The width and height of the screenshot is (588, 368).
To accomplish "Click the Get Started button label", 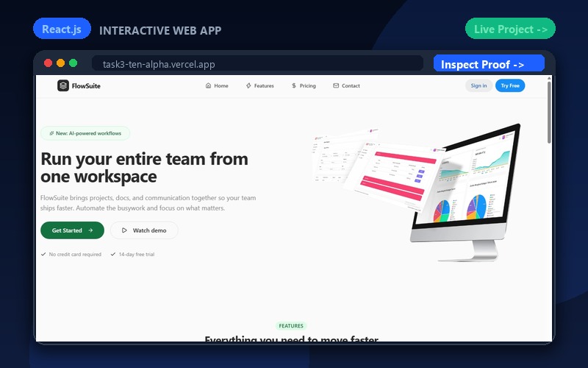I will (67, 230).
